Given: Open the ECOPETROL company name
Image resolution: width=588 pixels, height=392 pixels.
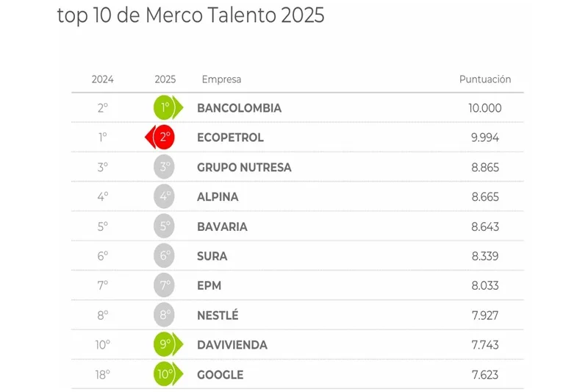Looking at the screenshot, I should click(x=230, y=138).
